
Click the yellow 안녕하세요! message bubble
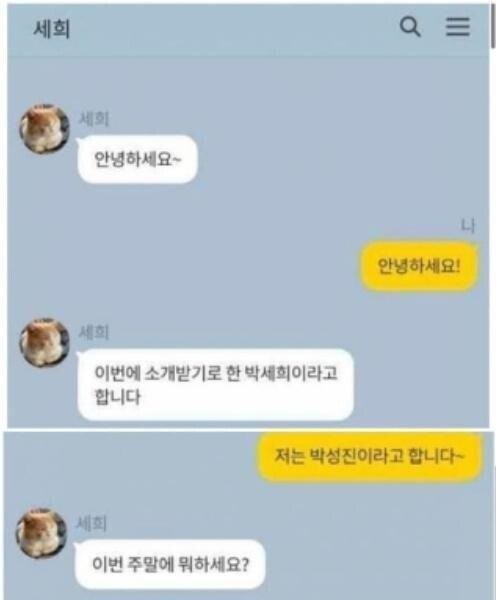click(418, 266)
